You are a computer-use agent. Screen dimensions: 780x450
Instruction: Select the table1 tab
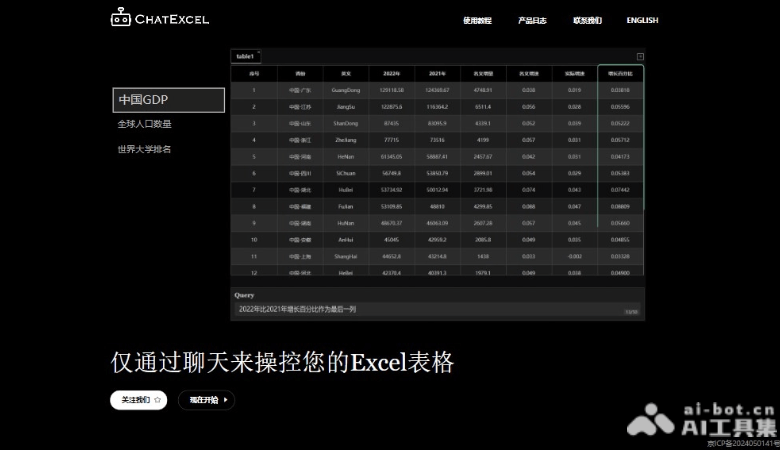pyautogui.click(x=246, y=57)
